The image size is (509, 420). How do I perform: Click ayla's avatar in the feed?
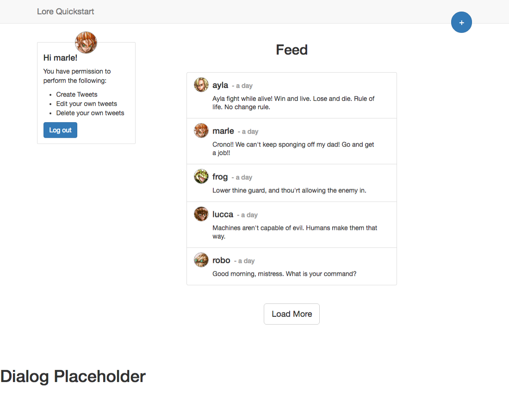(x=201, y=85)
